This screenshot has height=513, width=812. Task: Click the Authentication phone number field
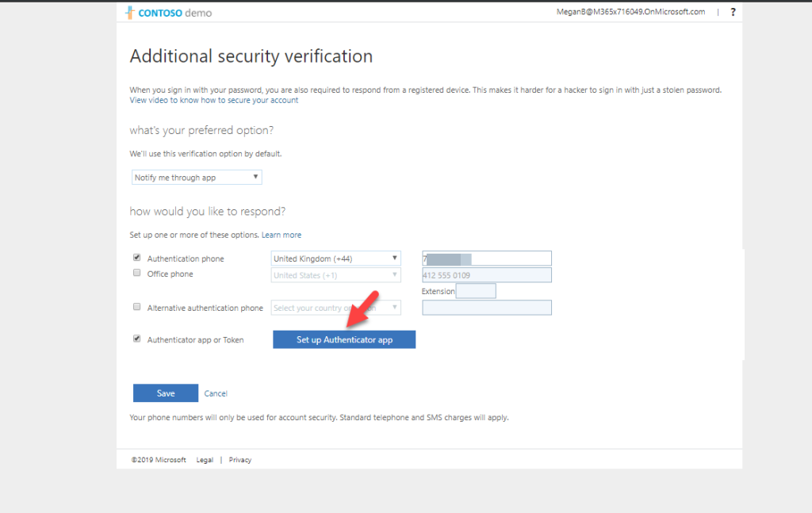(x=486, y=258)
